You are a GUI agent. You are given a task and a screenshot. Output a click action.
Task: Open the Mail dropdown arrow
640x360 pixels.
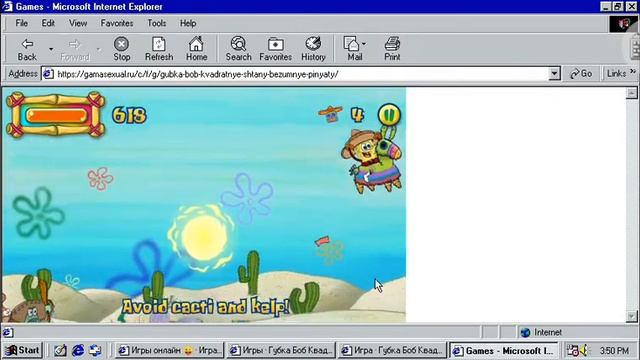pyautogui.click(x=364, y=44)
